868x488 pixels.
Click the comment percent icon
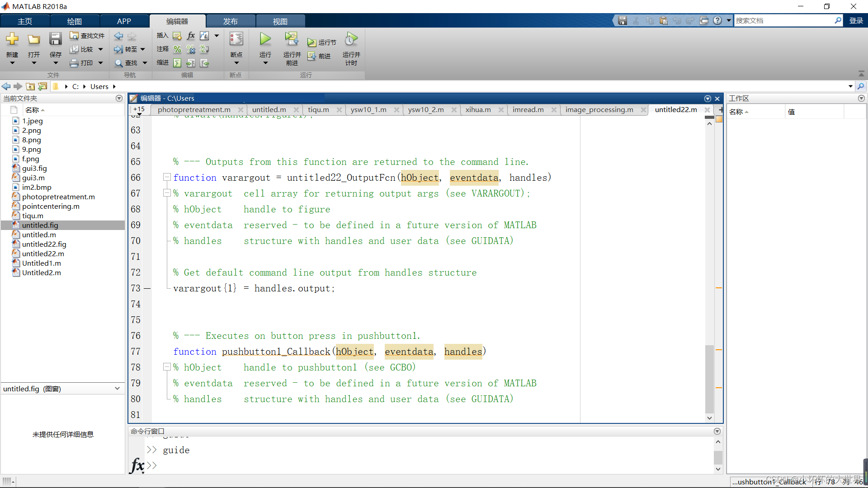click(177, 49)
